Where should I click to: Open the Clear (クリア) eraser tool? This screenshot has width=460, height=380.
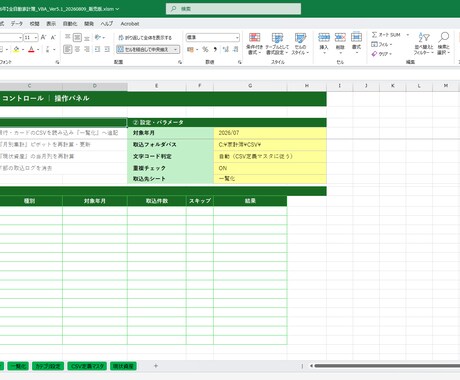381,54
